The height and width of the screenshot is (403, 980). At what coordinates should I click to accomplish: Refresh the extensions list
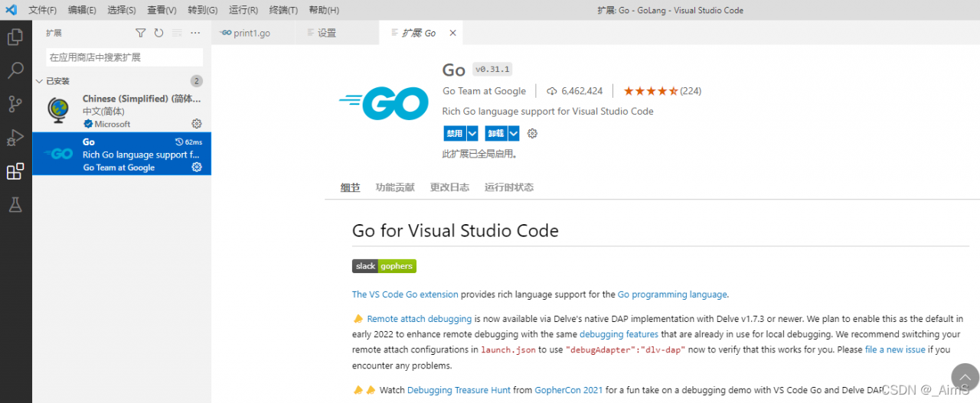(x=158, y=33)
